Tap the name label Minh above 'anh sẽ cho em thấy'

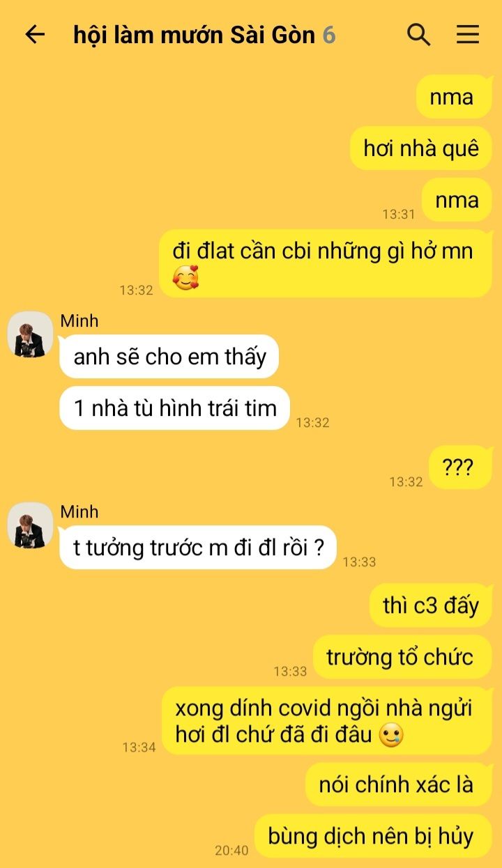[79, 321]
